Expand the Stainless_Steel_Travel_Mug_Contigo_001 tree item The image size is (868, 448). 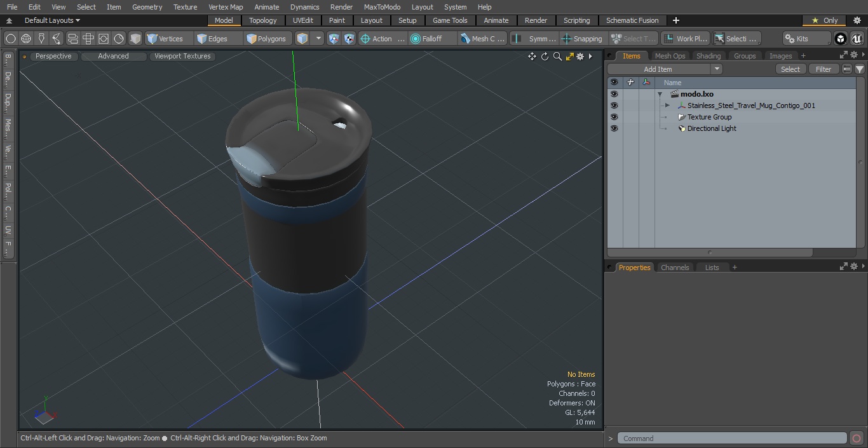click(x=667, y=105)
